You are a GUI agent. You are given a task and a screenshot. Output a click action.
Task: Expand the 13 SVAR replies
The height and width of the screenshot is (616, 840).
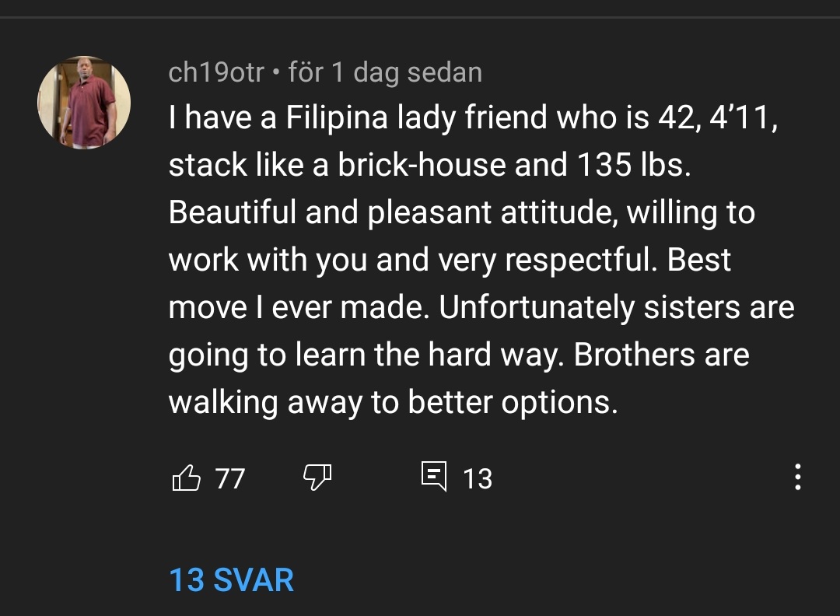231,580
